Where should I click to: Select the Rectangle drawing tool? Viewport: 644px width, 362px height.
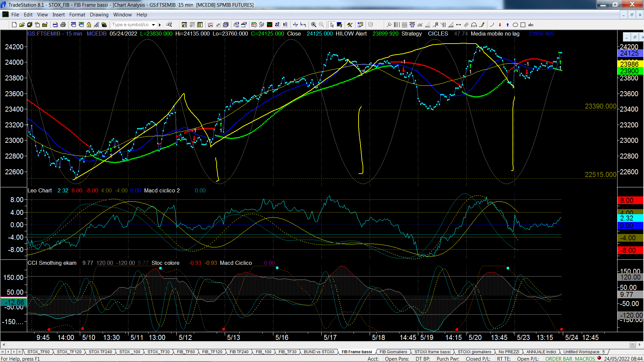click(523, 25)
